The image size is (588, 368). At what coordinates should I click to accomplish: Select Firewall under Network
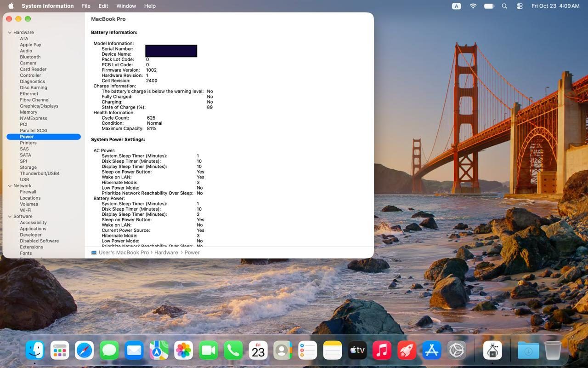pyautogui.click(x=28, y=192)
